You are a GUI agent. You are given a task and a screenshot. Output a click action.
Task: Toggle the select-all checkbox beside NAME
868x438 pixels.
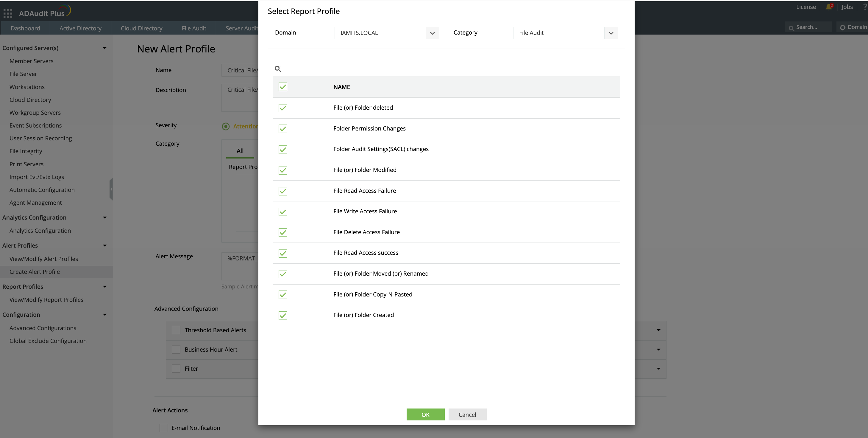point(283,87)
